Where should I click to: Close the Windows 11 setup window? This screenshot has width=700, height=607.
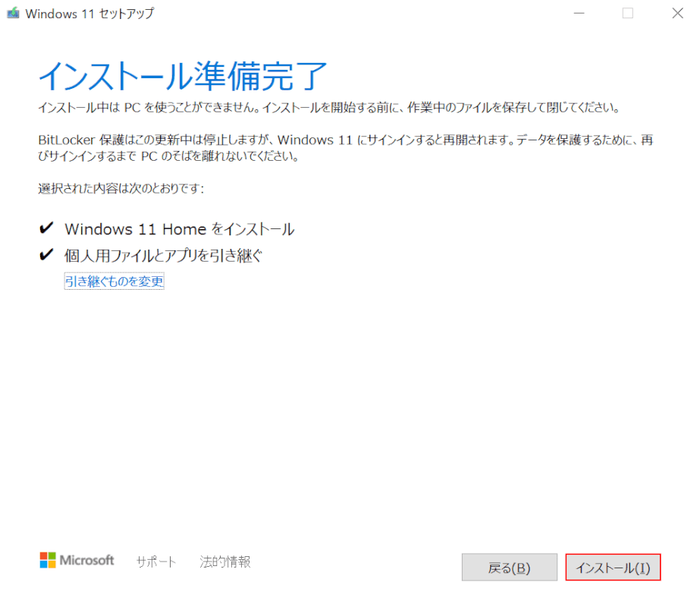point(678,13)
